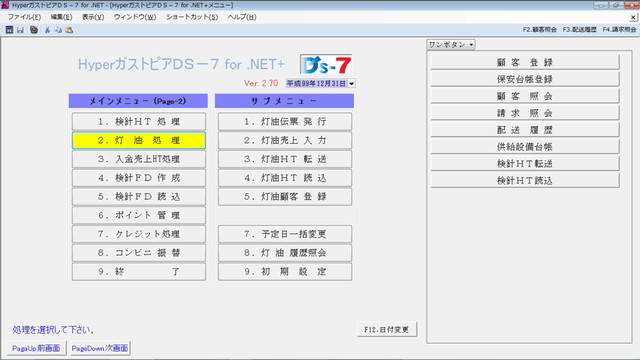Click the メインメニュー (Page-2) header

coord(138,101)
